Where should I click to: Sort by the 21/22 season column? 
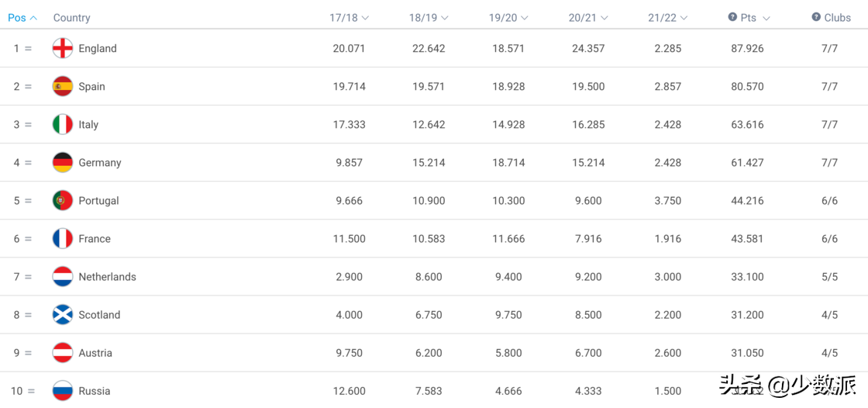668,17
